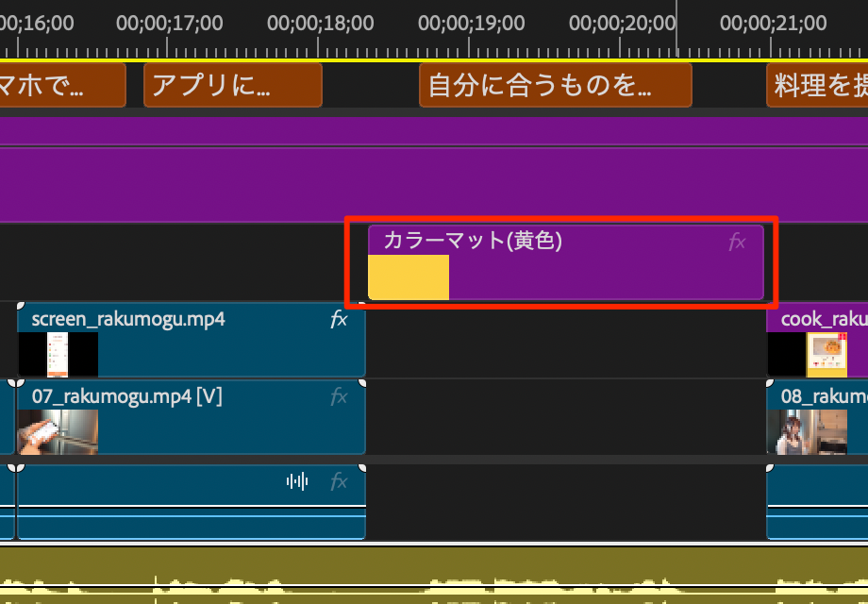
Task: Select the screen_rakumogu.mp4 clip thumbnail
Action: [x=58, y=355]
